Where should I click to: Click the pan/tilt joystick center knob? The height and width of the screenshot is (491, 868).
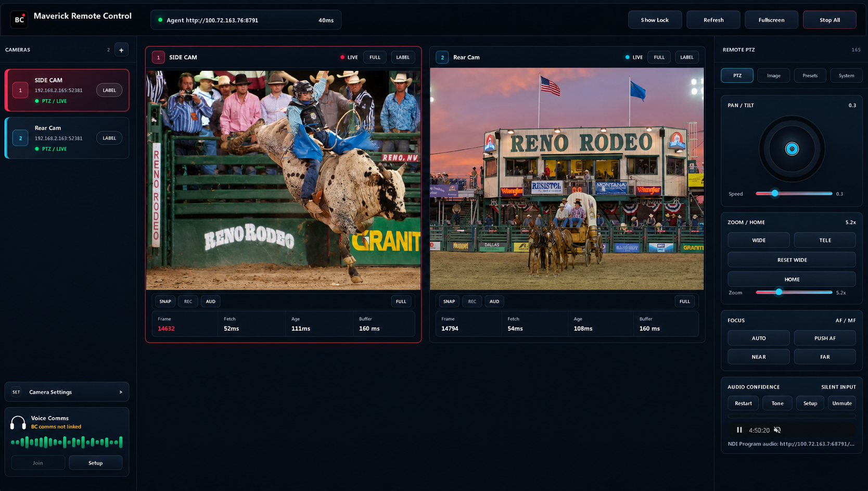click(792, 149)
